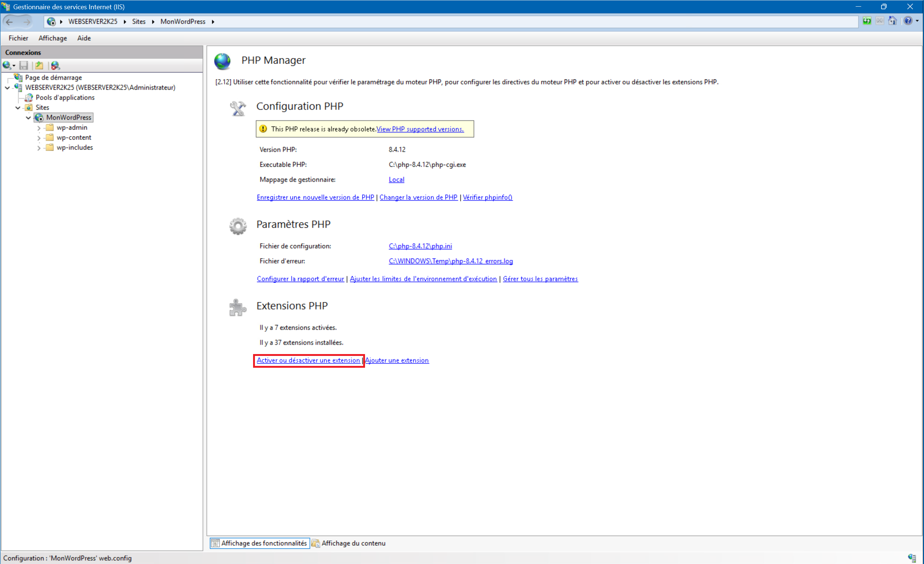
Task: Click the Delete connection icon in Connexions toolbar
Action: [55, 66]
